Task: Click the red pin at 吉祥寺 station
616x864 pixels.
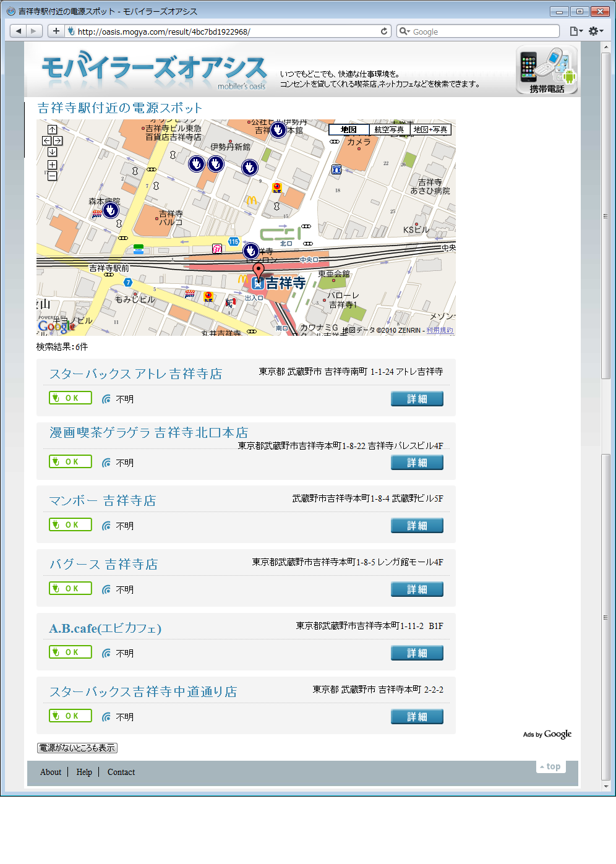Action: pyautogui.click(x=259, y=271)
